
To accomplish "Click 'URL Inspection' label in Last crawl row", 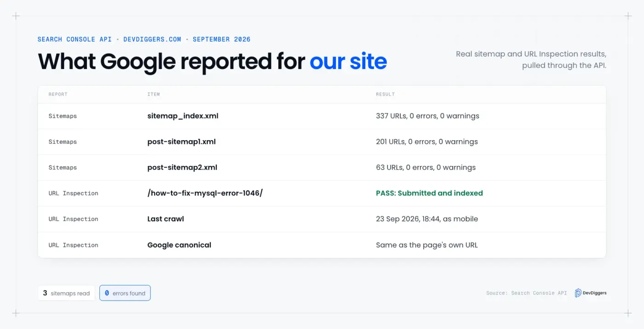I will [73, 219].
